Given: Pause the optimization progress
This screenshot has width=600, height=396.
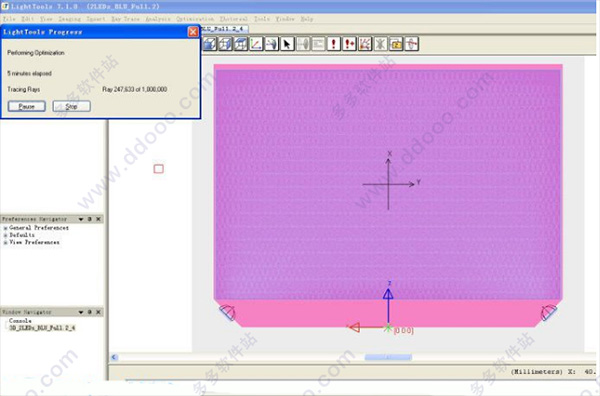Looking at the screenshot, I should (x=27, y=106).
